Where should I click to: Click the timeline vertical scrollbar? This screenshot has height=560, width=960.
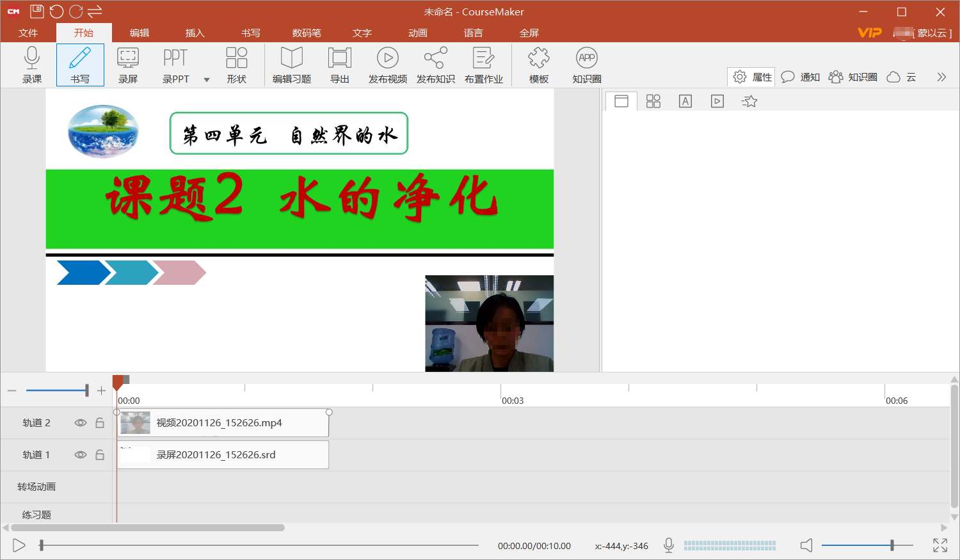[954, 446]
